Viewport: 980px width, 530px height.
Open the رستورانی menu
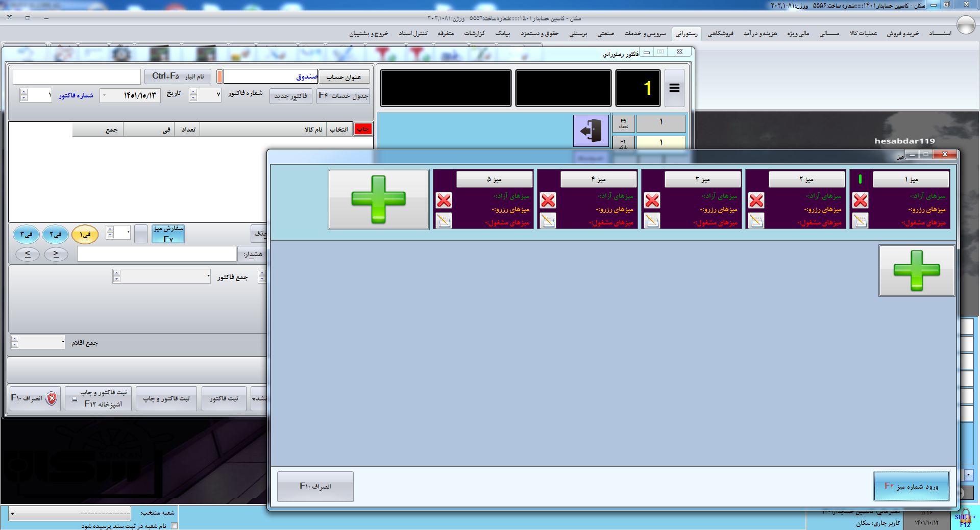point(687,34)
